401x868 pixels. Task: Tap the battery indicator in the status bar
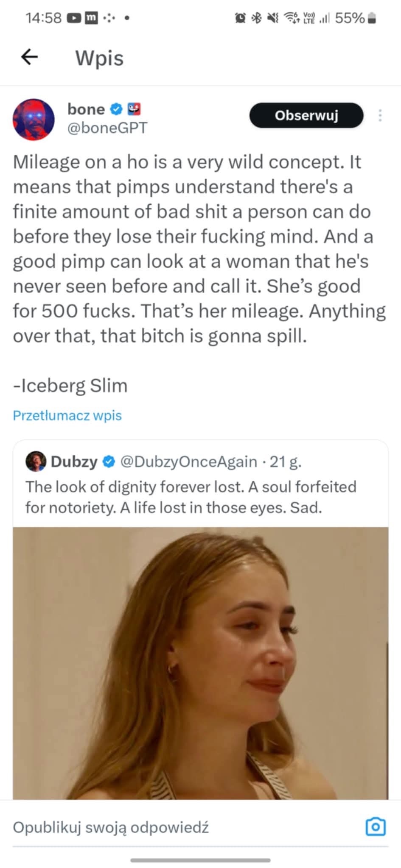pyautogui.click(x=372, y=18)
